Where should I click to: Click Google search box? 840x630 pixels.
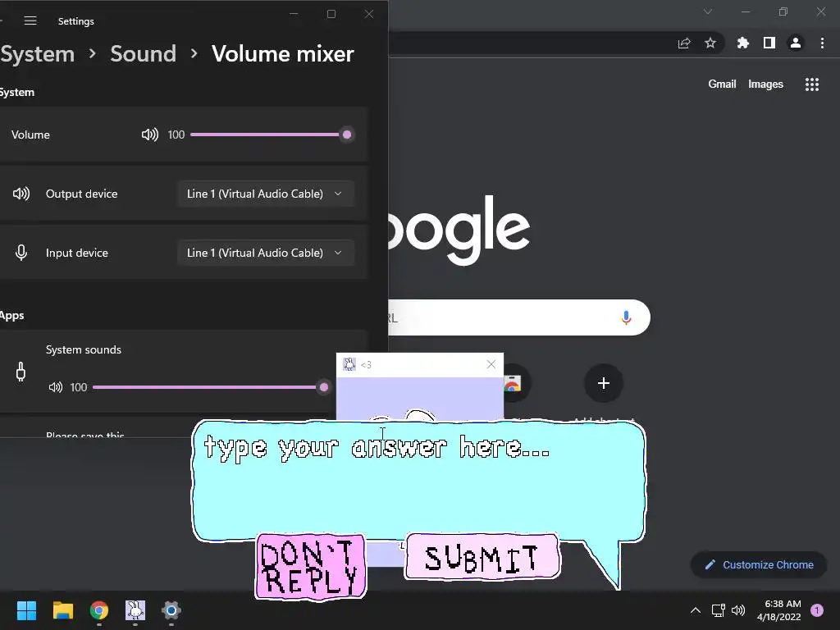click(x=518, y=317)
